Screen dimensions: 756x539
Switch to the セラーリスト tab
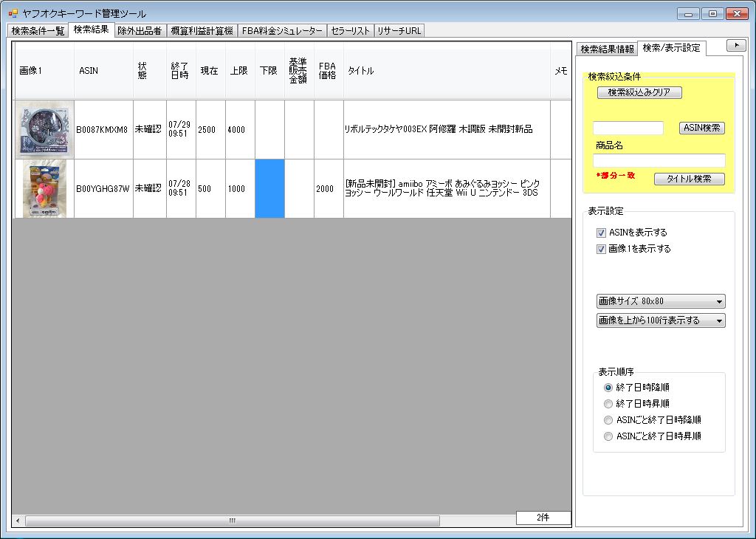(x=350, y=31)
